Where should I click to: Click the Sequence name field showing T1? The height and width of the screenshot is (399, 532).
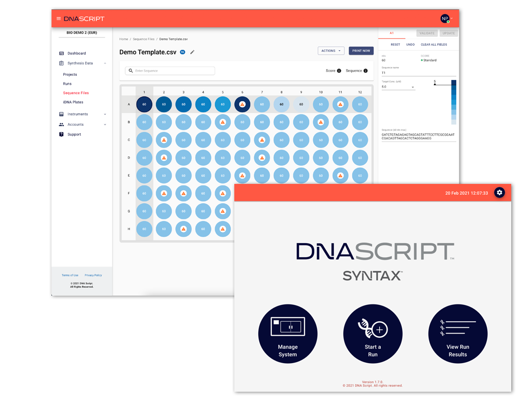419,73
